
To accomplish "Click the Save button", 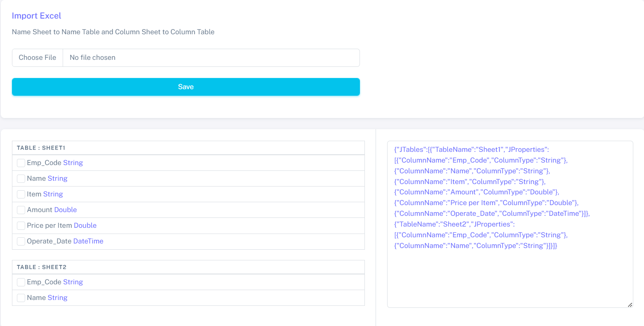I will click(x=186, y=87).
